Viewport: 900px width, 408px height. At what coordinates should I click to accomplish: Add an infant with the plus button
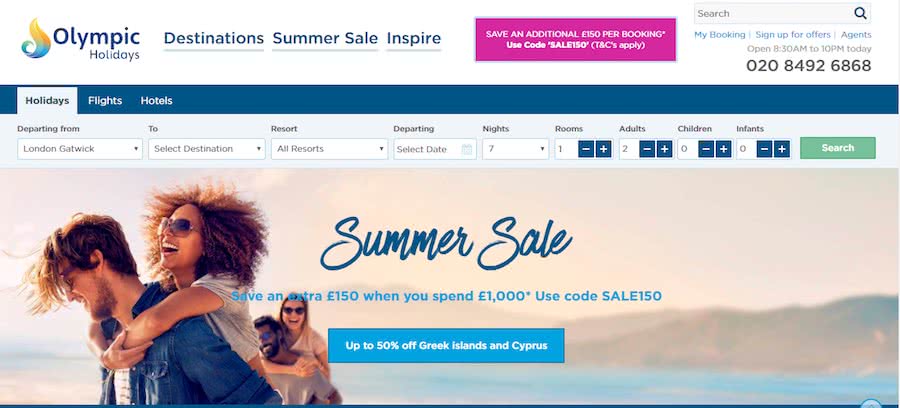click(782, 149)
